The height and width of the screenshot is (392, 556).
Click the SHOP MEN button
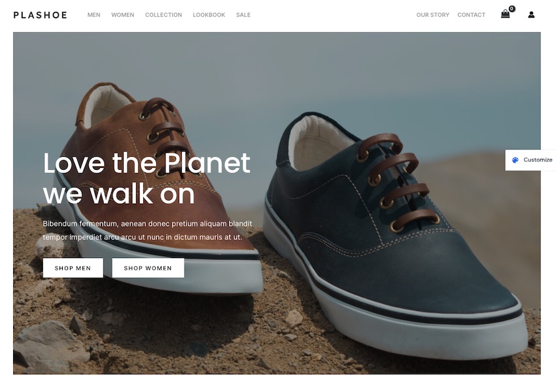point(73,268)
